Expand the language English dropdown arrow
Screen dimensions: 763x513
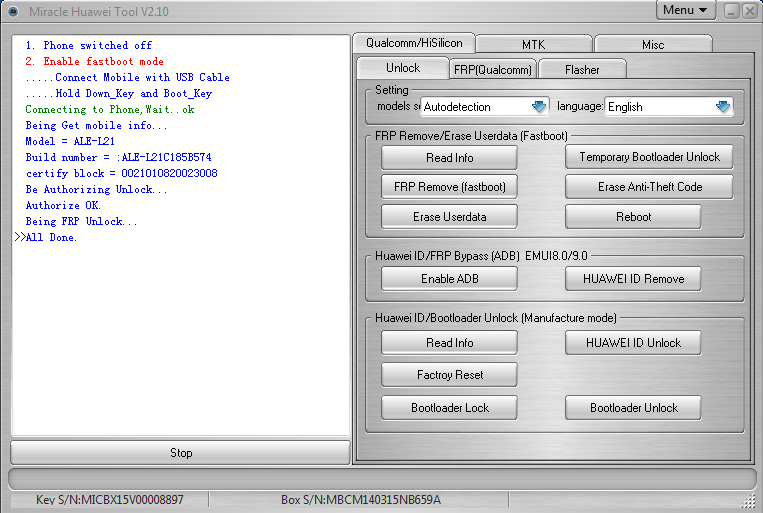pos(723,107)
